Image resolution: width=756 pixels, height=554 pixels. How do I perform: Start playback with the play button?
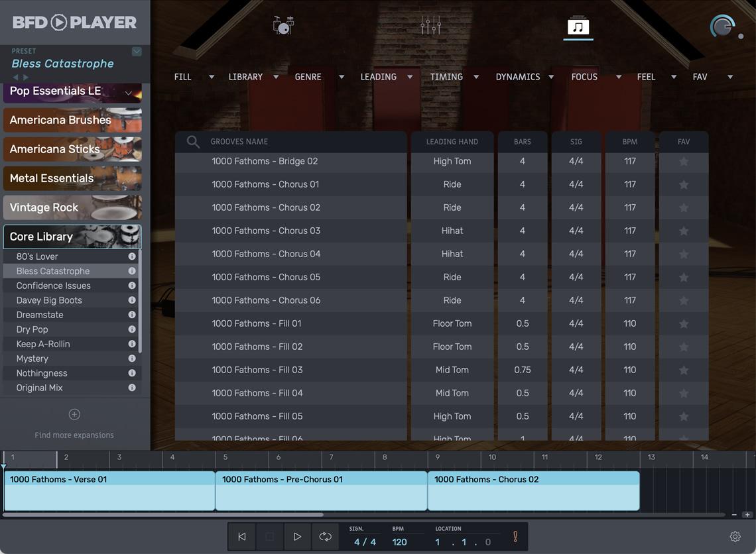(x=297, y=536)
